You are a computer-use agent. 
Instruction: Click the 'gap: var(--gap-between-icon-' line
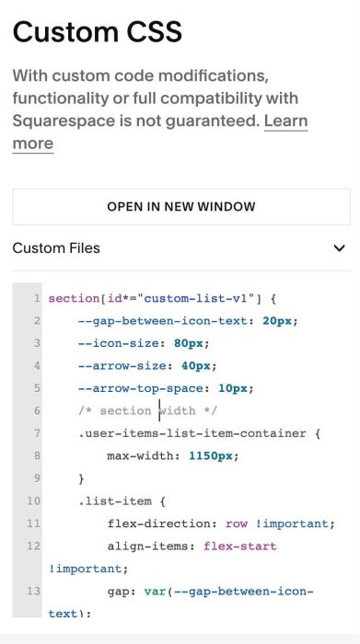(211, 592)
